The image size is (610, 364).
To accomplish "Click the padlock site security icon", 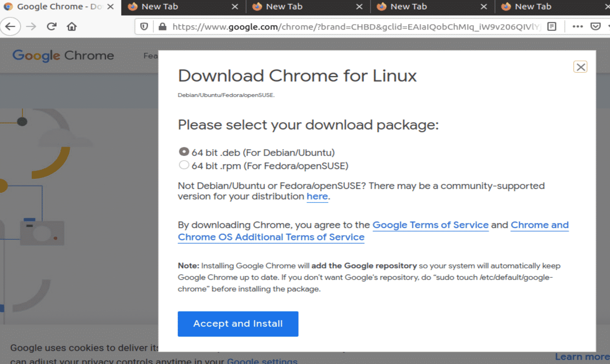I will 162,27.
